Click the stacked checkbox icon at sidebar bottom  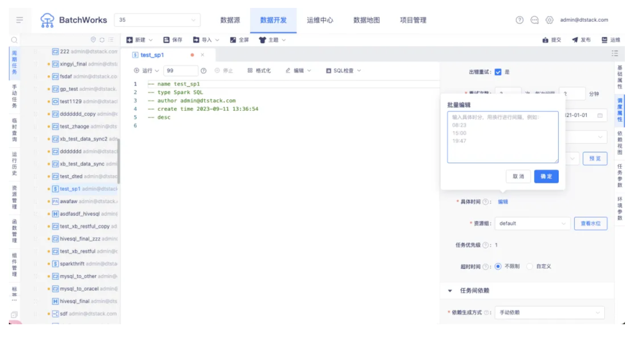click(14, 315)
